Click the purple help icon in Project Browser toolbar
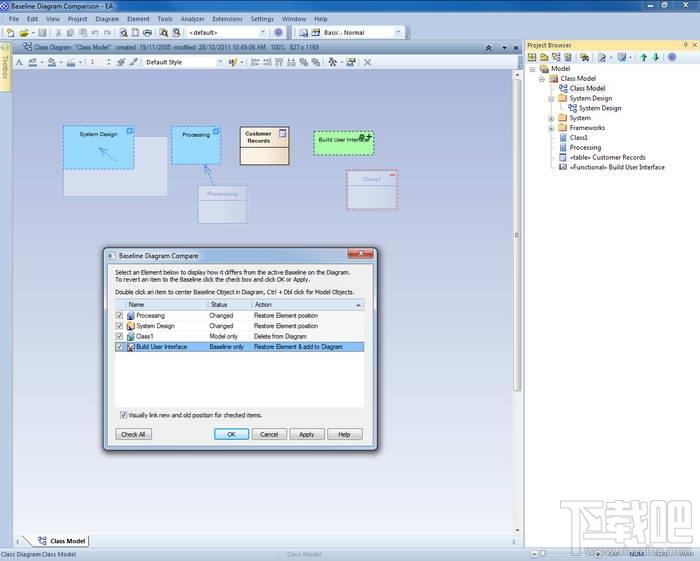 672,57
